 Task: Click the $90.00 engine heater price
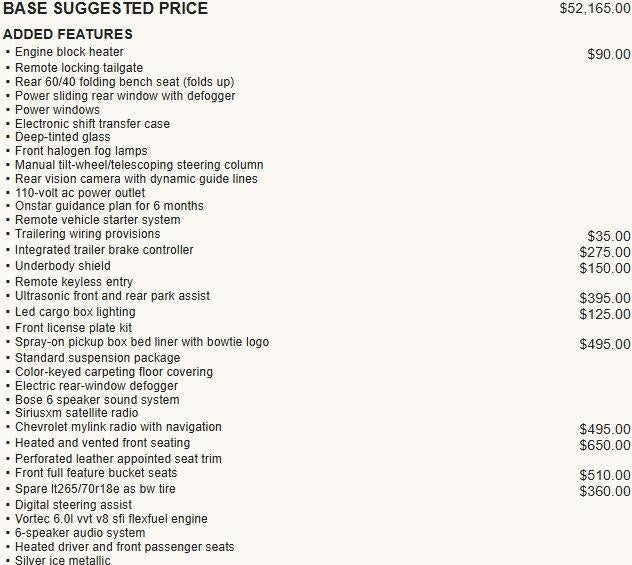click(609, 54)
